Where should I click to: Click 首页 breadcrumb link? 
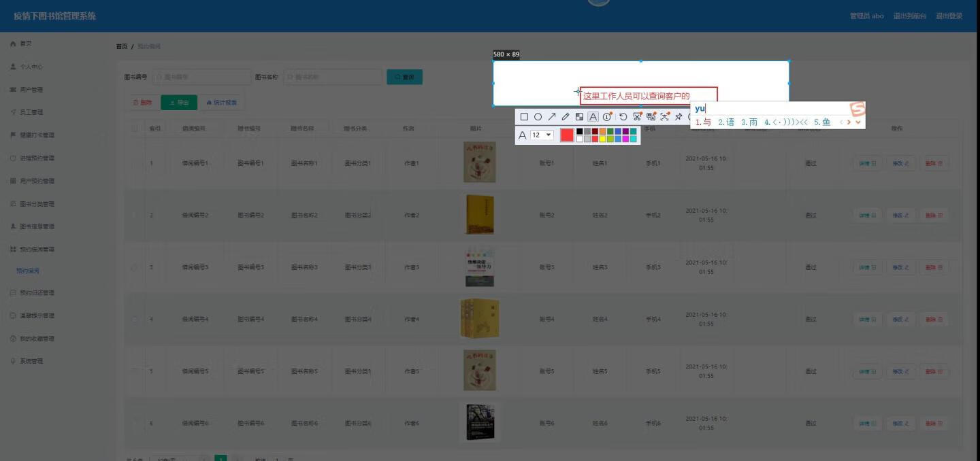tap(121, 46)
